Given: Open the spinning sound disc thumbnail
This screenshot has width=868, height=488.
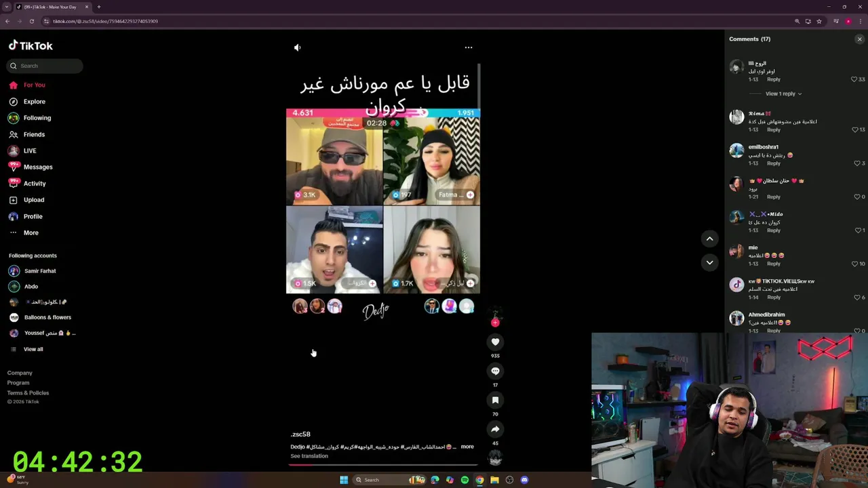Looking at the screenshot, I should 495,458.
